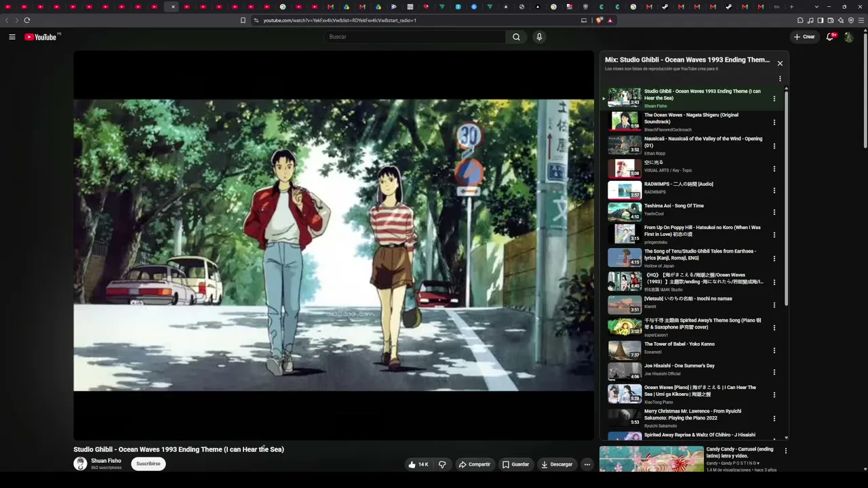This screenshot has width=868, height=488.
Task: Open options for Joe Hisaishi - One Summer's Day
Action: (774, 372)
